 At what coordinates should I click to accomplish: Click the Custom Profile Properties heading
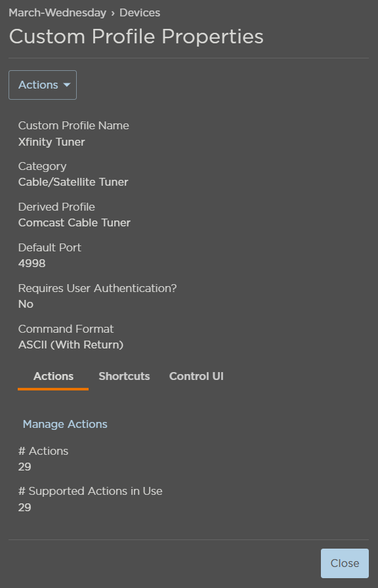pyautogui.click(x=136, y=36)
